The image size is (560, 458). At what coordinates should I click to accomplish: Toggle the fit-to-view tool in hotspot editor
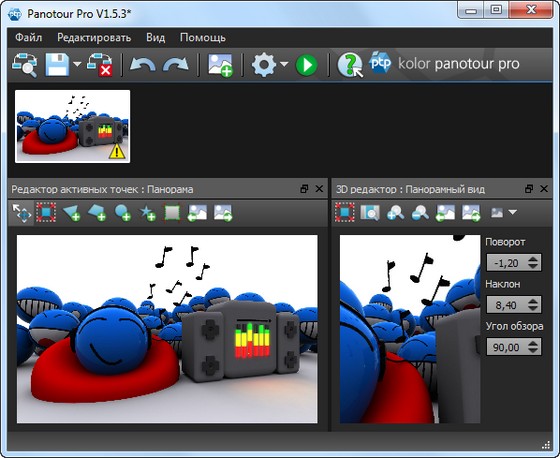46,213
